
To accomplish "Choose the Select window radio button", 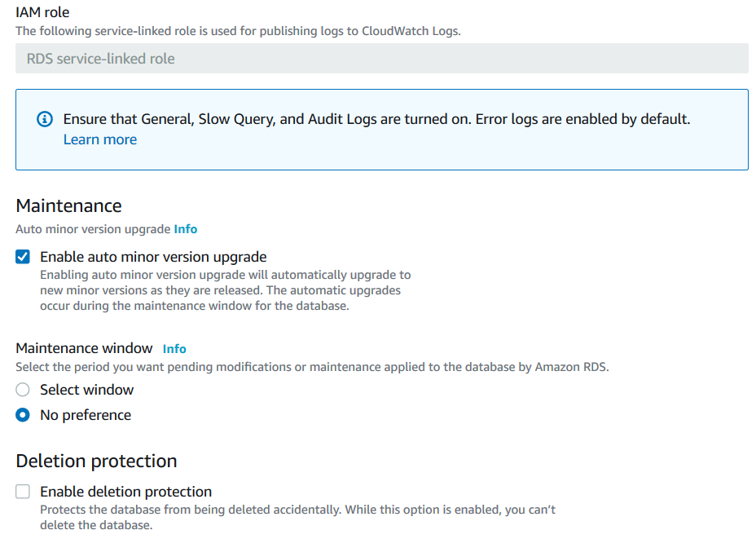I will coord(23,390).
